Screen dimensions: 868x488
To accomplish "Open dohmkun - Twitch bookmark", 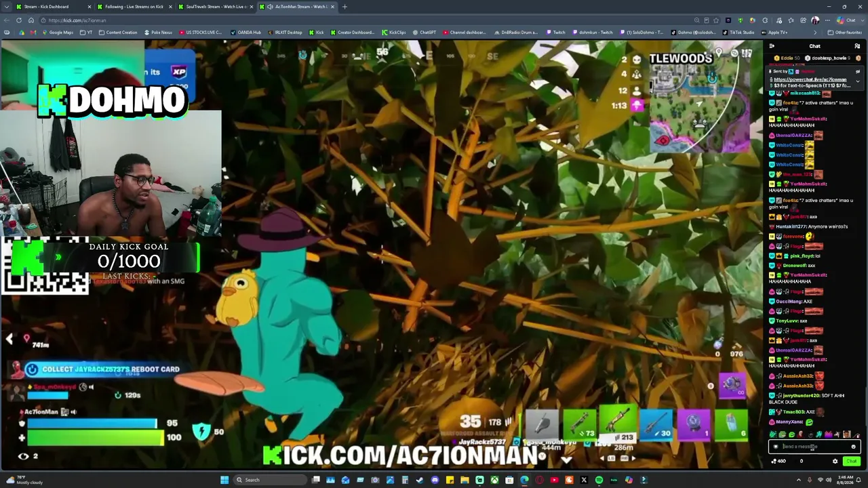I will tap(592, 33).
